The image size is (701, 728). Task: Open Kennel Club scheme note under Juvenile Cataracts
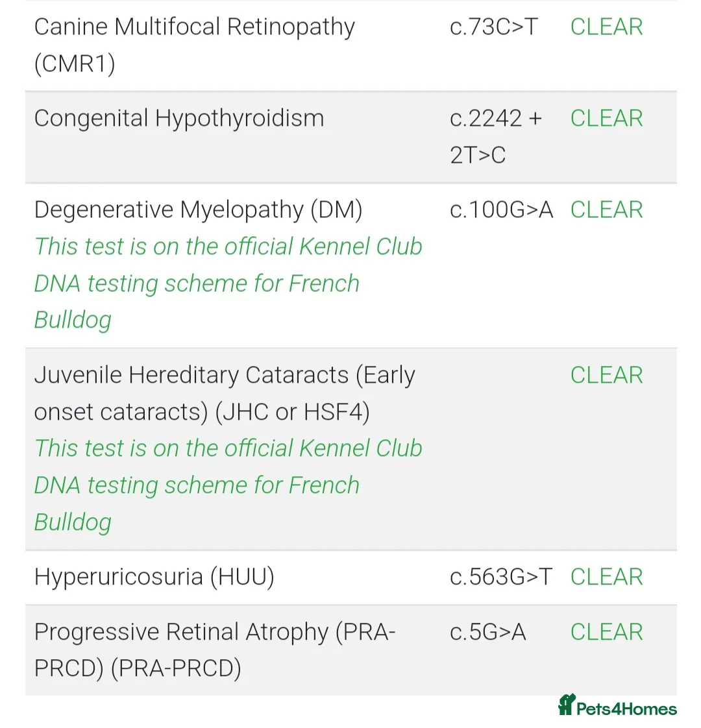[x=227, y=485]
